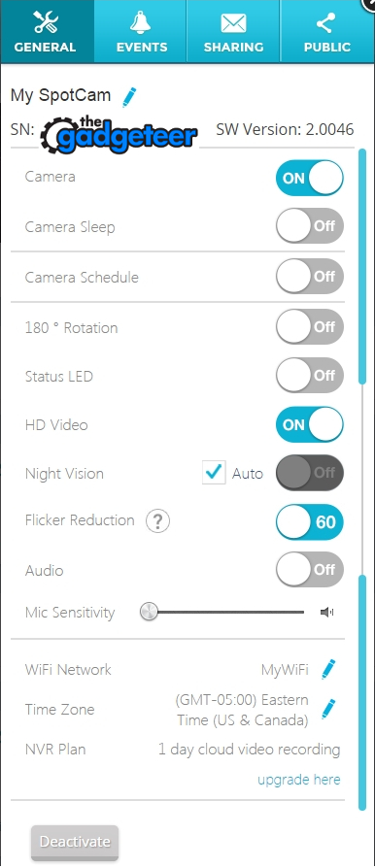The width and height of the screenshot is (375, 868).
Task: Click the Deactivate button
Action: pos(75,842)
